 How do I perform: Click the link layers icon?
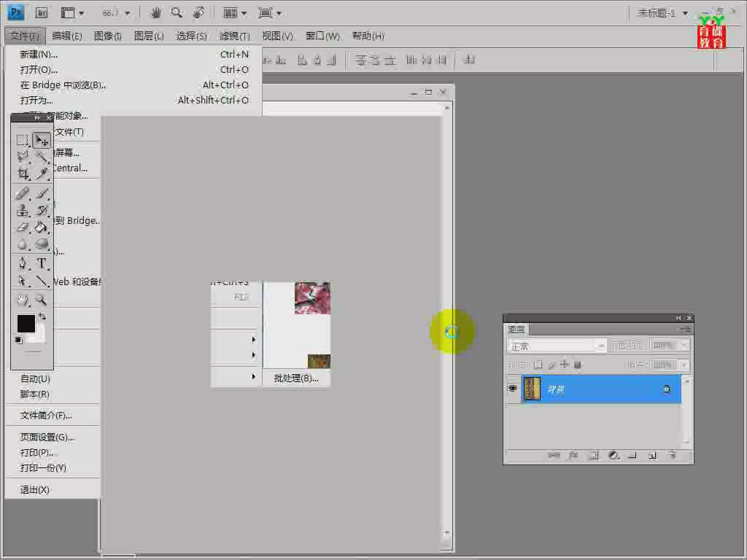click(554, 456)
